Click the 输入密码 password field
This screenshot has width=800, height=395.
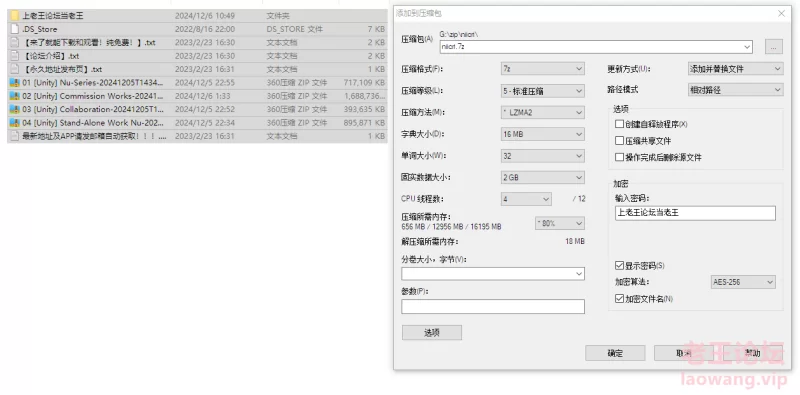click(695, 213)
